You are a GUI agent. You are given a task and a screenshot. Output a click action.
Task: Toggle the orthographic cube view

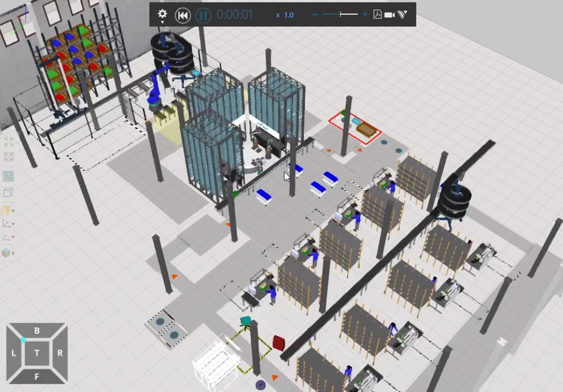tap(9, 193)
